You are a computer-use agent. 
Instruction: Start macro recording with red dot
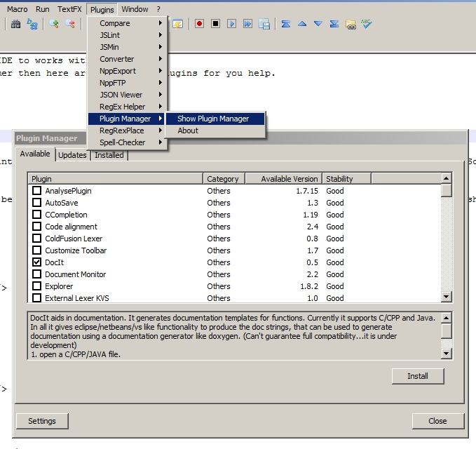199,24
